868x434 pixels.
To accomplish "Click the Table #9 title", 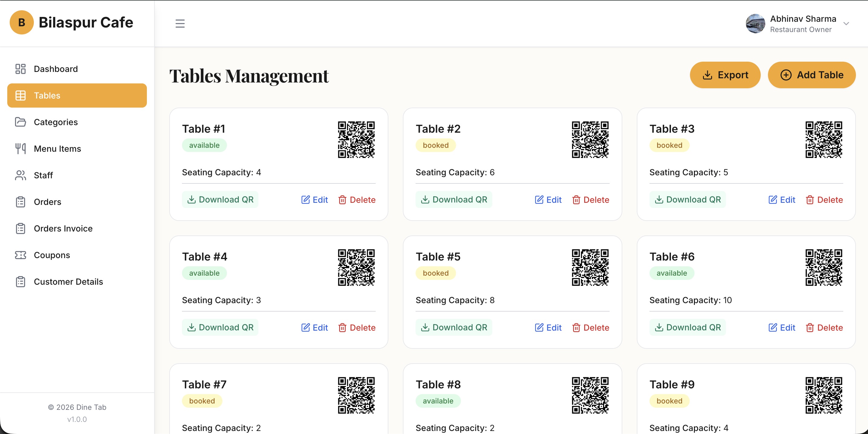I will [672, 384].
